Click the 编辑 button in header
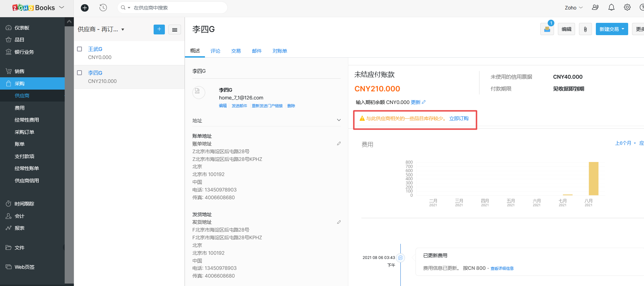Image resolution: width=644 pixels, height=286 pixels. click(x=566, y=29)
